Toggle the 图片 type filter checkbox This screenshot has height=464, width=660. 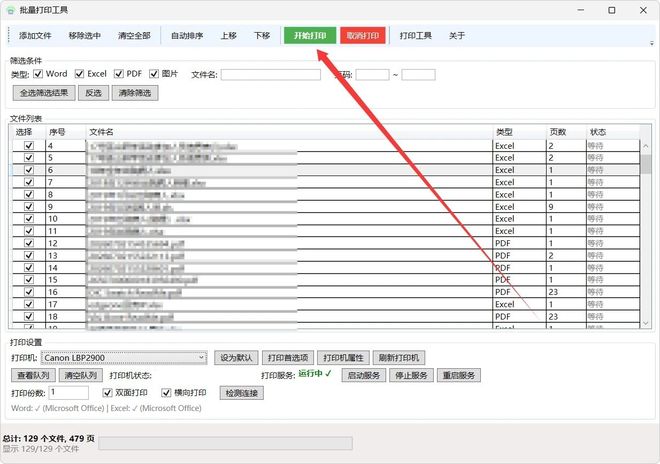point(154,74)
